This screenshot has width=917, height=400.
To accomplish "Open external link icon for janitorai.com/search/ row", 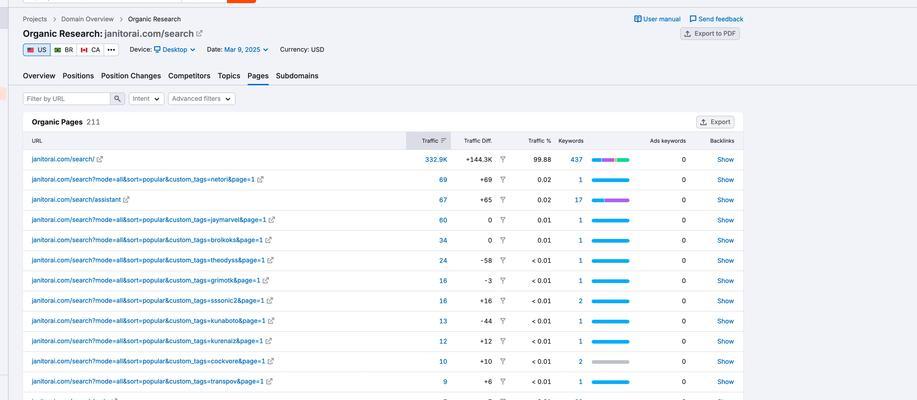I will pyautogui.click(x=100, y=159).
